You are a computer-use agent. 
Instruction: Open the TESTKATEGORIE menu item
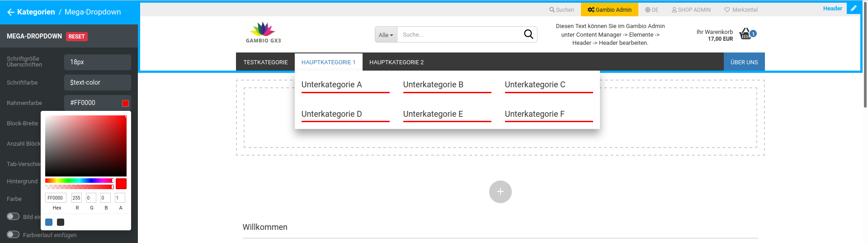pos(265,62)
